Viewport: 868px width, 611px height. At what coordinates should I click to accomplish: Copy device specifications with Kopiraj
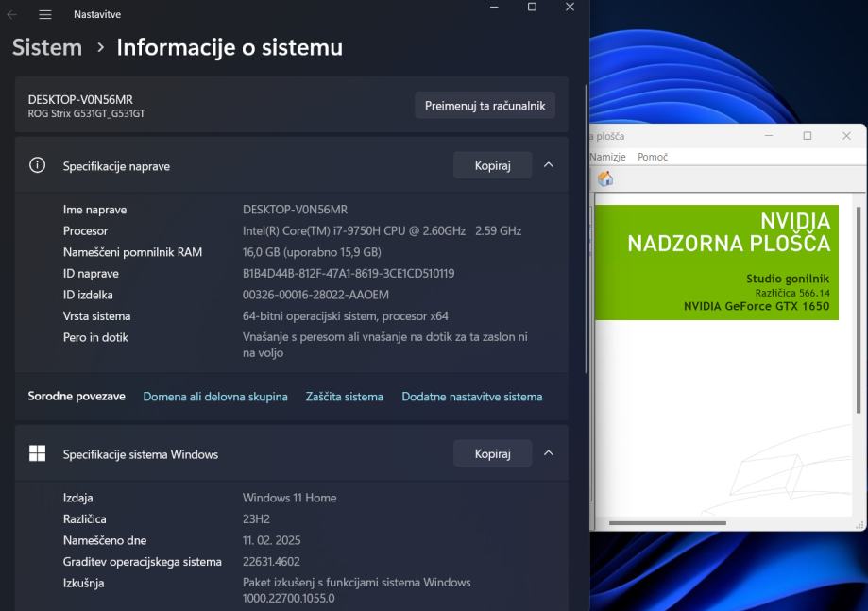coord(493,165)
